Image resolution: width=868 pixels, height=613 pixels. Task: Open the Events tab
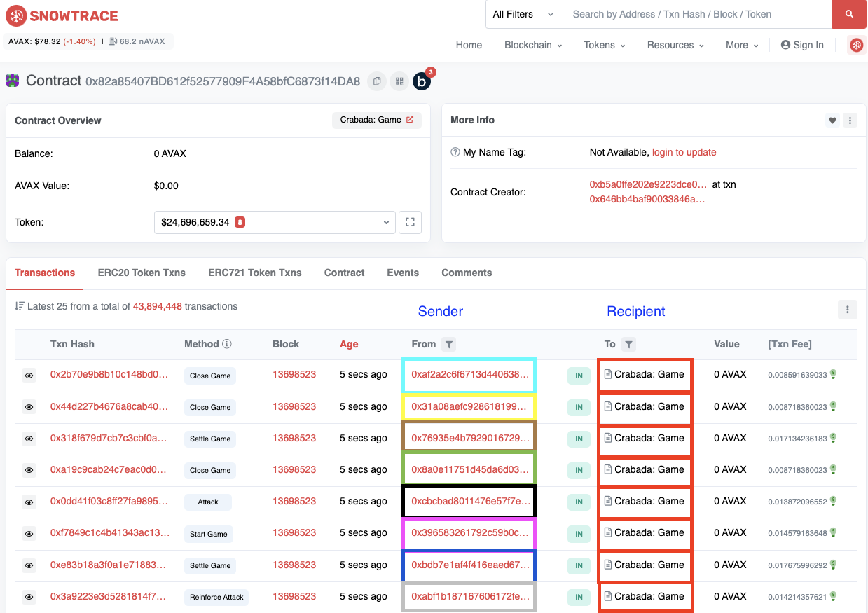(403, 273)
